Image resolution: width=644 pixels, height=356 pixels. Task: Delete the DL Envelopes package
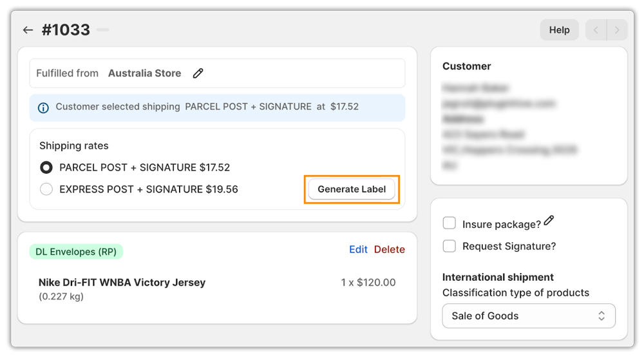point(390,250)
